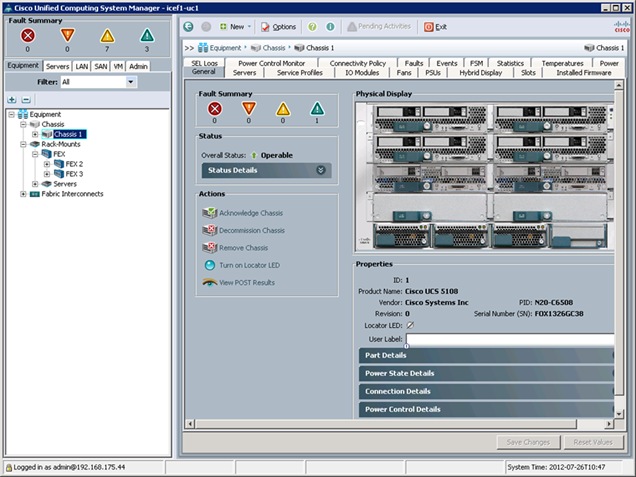Click the expand-all plus icon above tree
Viewport: 636px width, 477px height.
[x=12, y=99]
